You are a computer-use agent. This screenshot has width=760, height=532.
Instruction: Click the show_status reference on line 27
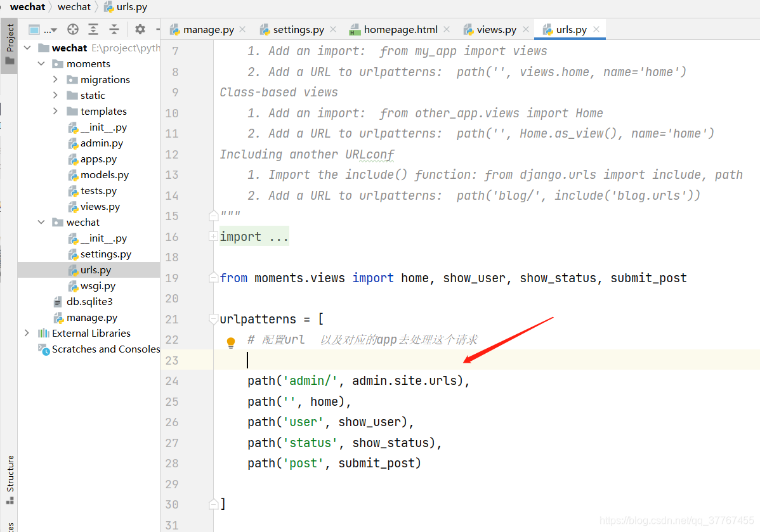pyautogui.click(x=391, y=443)
